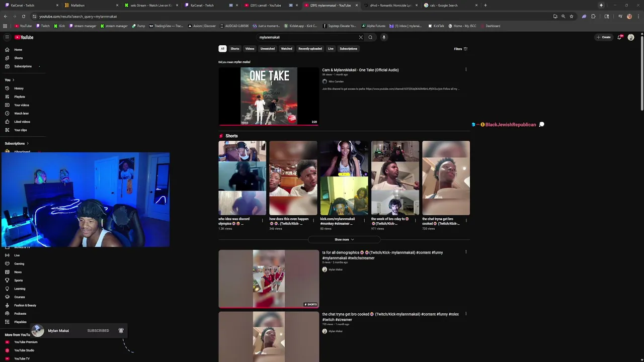The image size is (644, 362).
Task: Select the Live filter chip
Action: (x=331, y=49)
